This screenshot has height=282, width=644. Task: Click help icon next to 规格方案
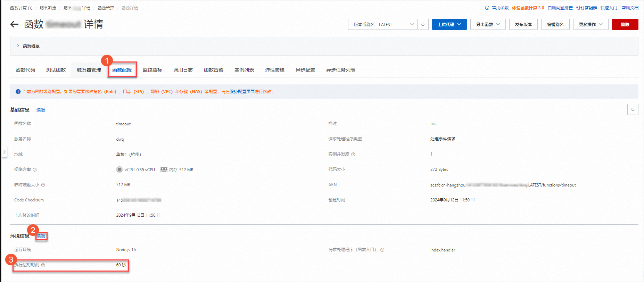point(35,170)
